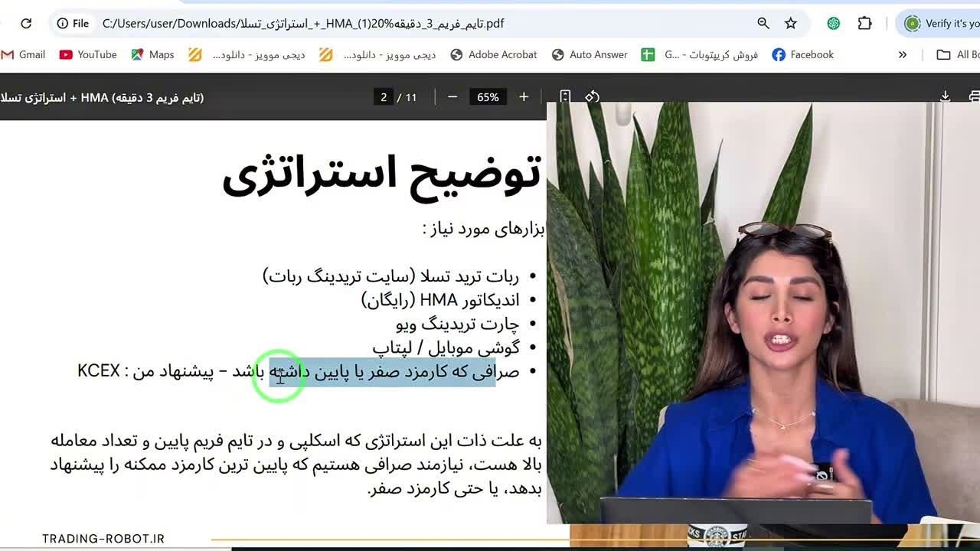Click the File site info chip

(73, 24)
